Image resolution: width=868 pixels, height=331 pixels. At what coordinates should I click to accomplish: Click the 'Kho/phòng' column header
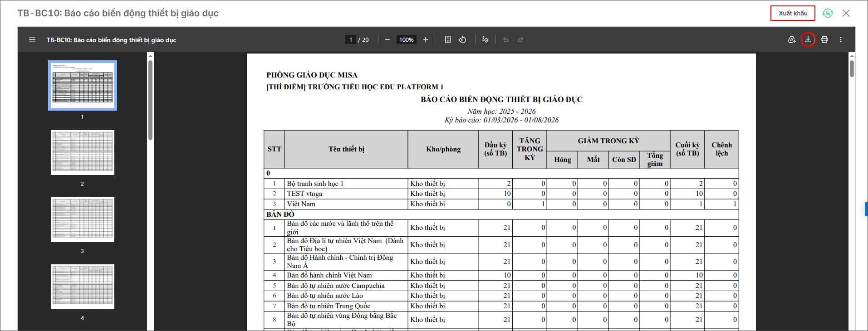point(443,149)
